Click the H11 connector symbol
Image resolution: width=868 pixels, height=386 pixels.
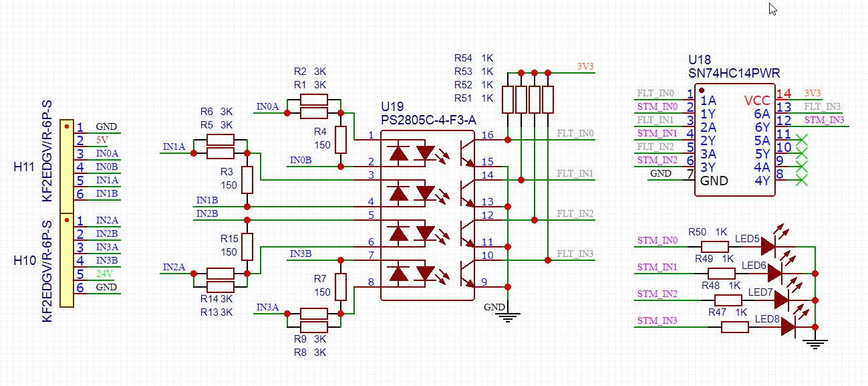pos(67,167)
